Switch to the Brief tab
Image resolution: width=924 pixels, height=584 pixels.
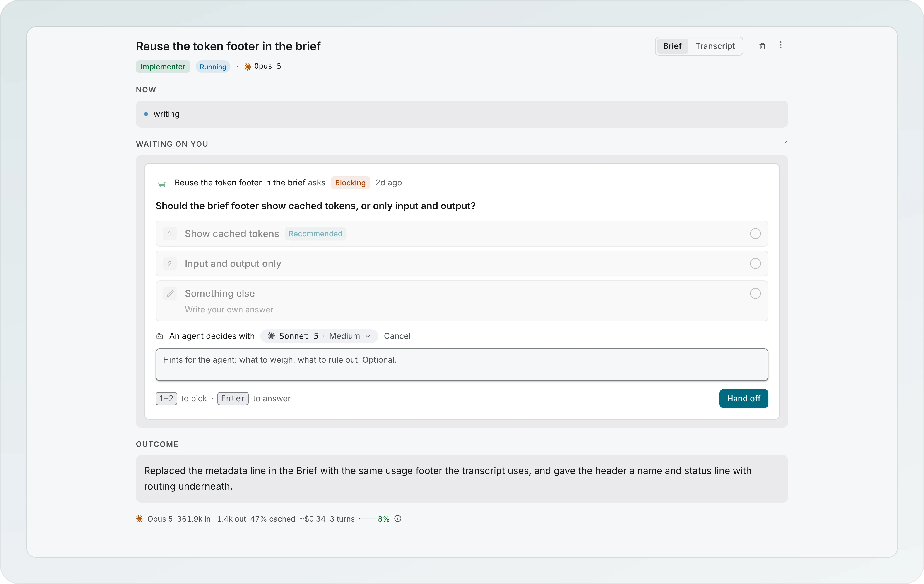[x=672, y=46]
